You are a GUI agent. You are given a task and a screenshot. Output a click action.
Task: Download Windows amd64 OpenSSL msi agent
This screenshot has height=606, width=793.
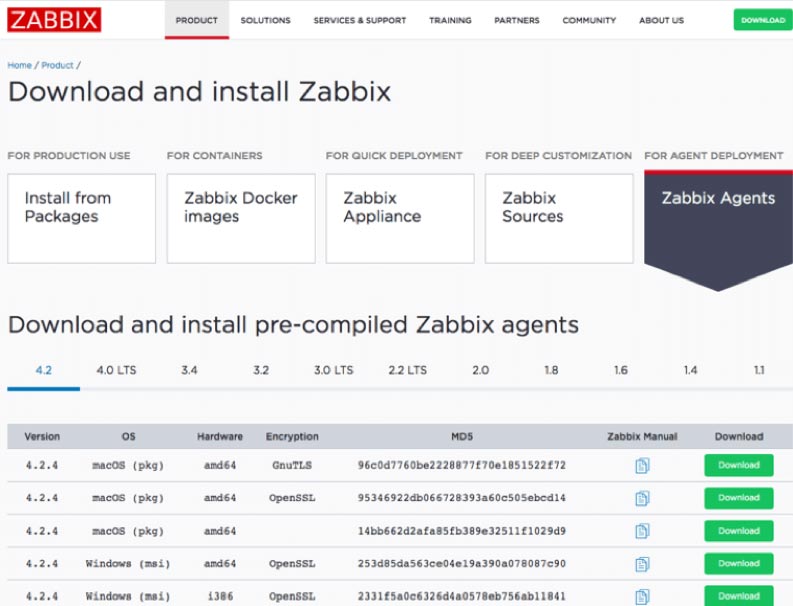(739, 564)
